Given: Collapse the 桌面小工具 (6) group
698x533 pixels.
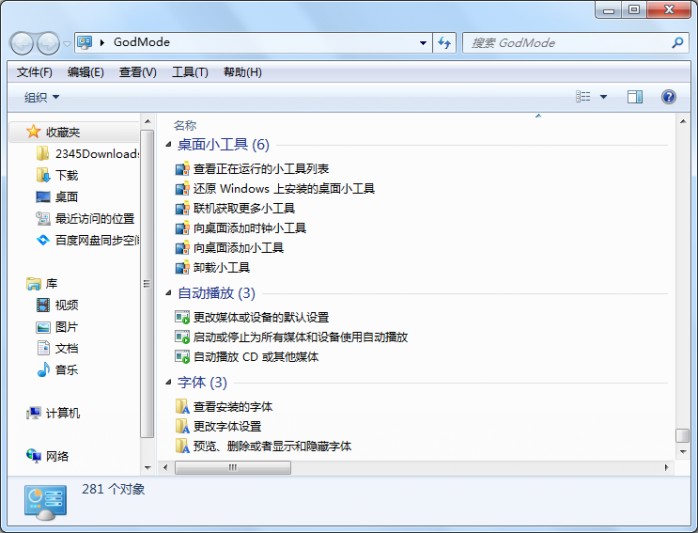Looking at the screenshot, I should coord(168,144).
